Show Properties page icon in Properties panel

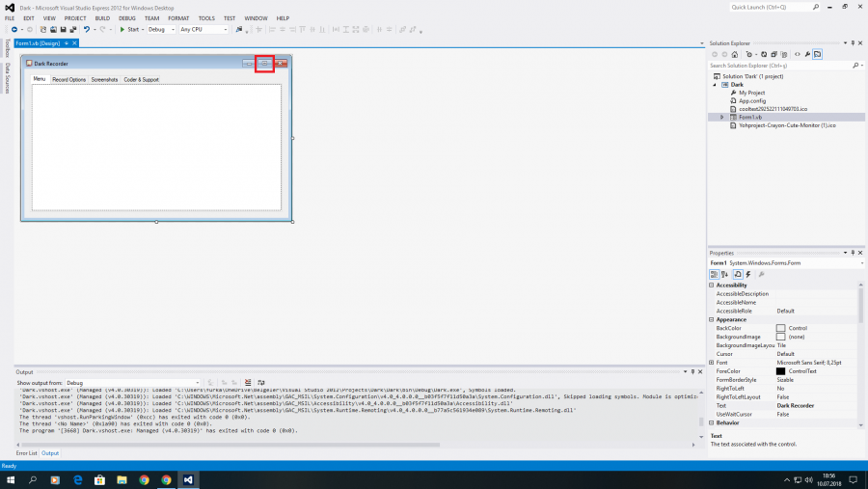(738, 275)
